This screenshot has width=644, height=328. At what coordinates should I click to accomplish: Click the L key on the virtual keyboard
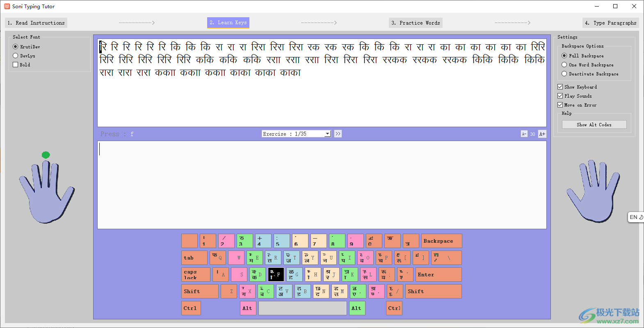pos(368,274)
